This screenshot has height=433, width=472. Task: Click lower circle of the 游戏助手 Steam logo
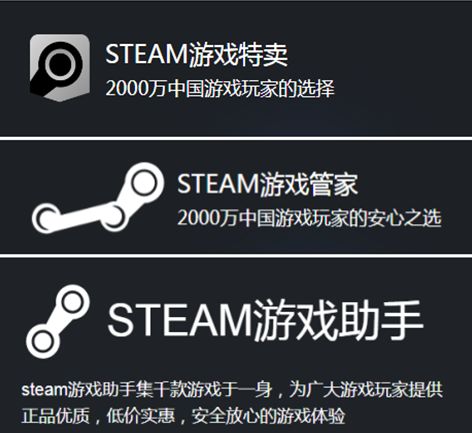click(43, 341)
